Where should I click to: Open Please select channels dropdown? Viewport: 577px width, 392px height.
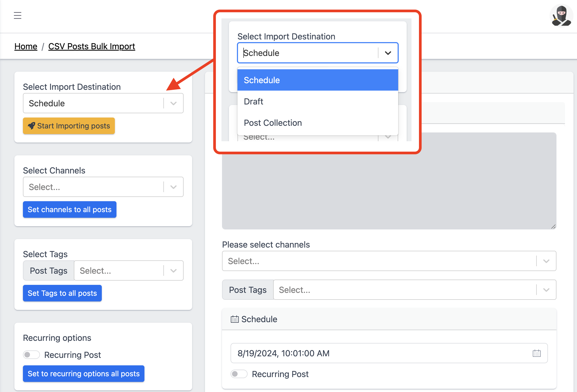(x=389, y=261)
